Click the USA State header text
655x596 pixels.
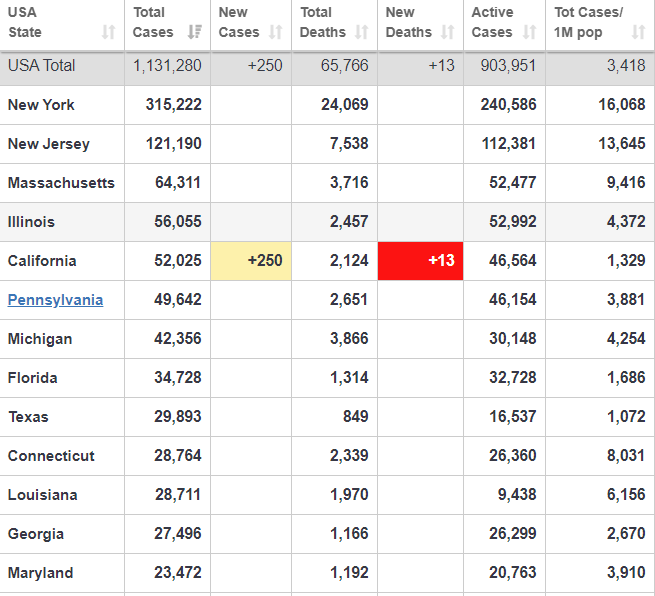click(x=25, y=22)
